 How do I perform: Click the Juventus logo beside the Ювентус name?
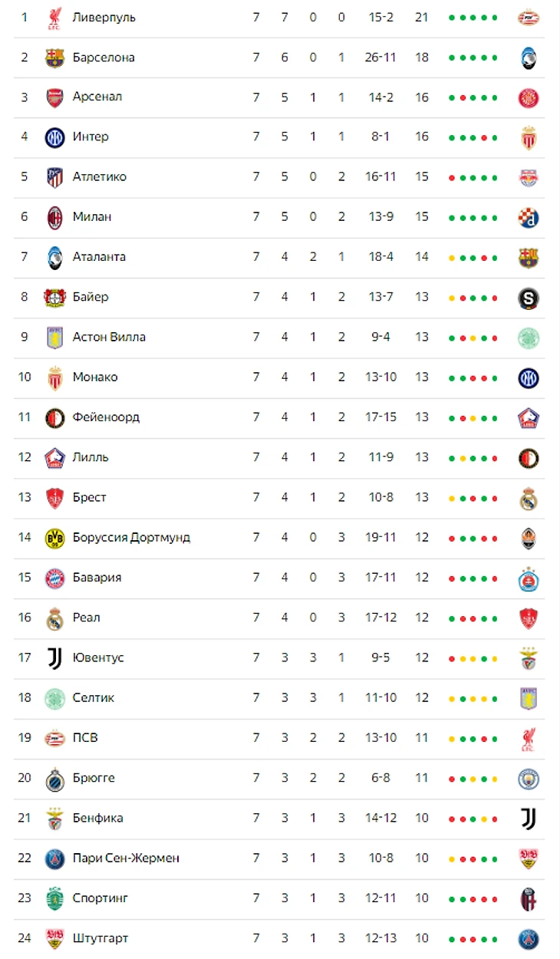pos(54,657)
